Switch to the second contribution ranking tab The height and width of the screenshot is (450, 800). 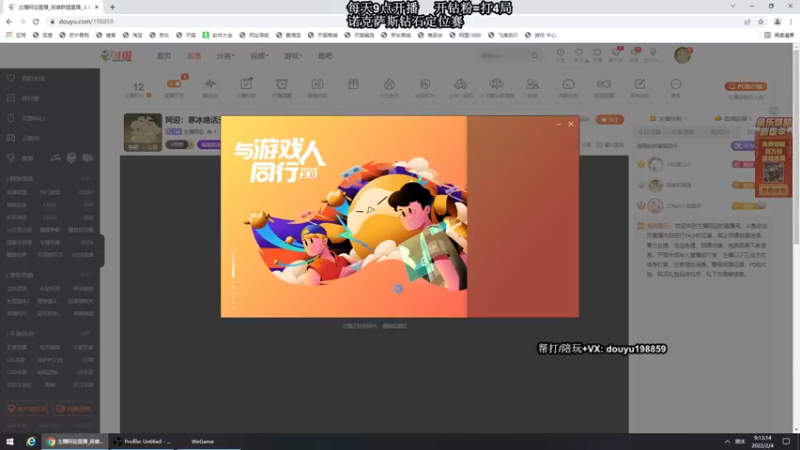pos(683,132)
